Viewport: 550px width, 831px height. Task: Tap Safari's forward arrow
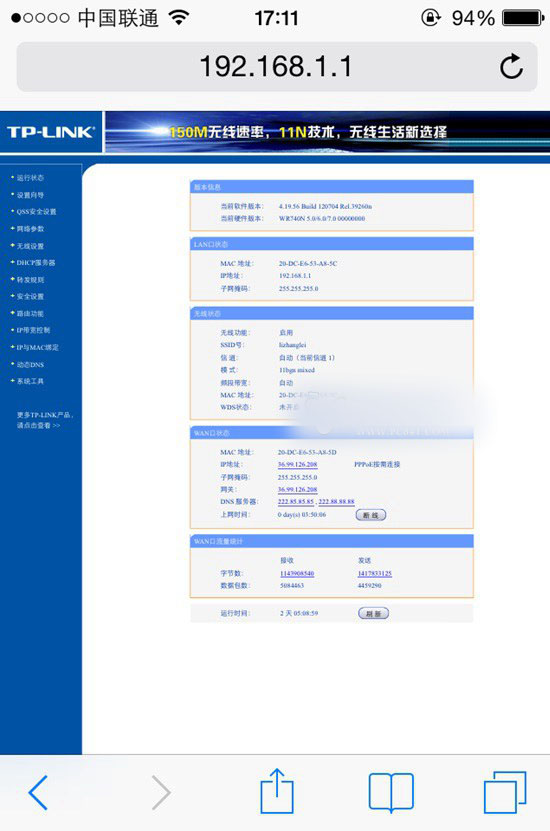click(161, 792)
